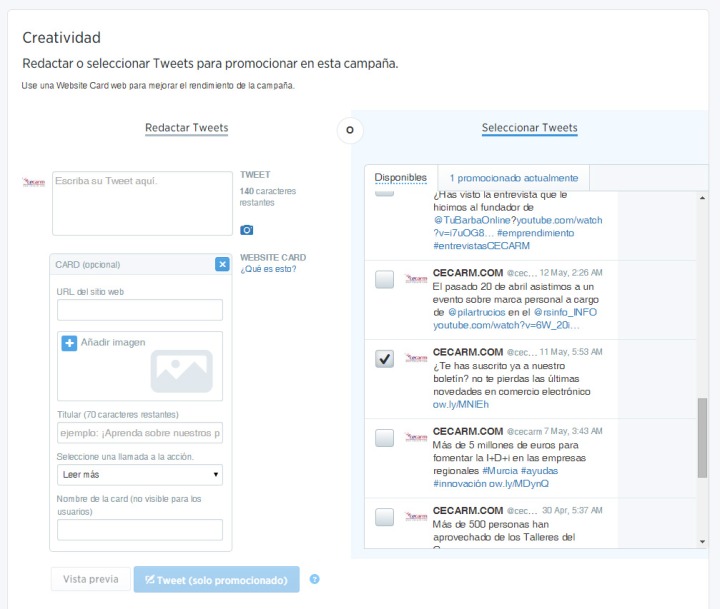Screen dimensions: 720x609
Task: Uncheck the newsletter 'boletín' tweet checkbox
Action: pyautogui.click(x=384, y=359)
